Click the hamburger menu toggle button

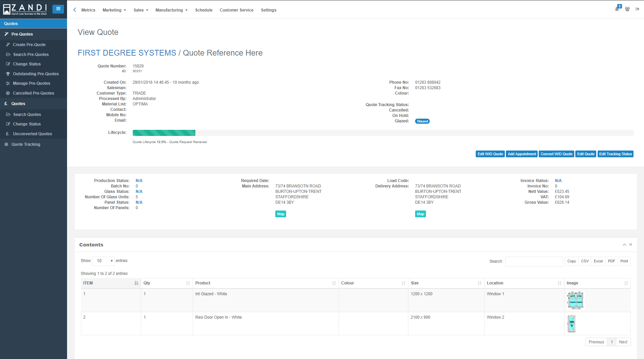(x=58, y=9)
